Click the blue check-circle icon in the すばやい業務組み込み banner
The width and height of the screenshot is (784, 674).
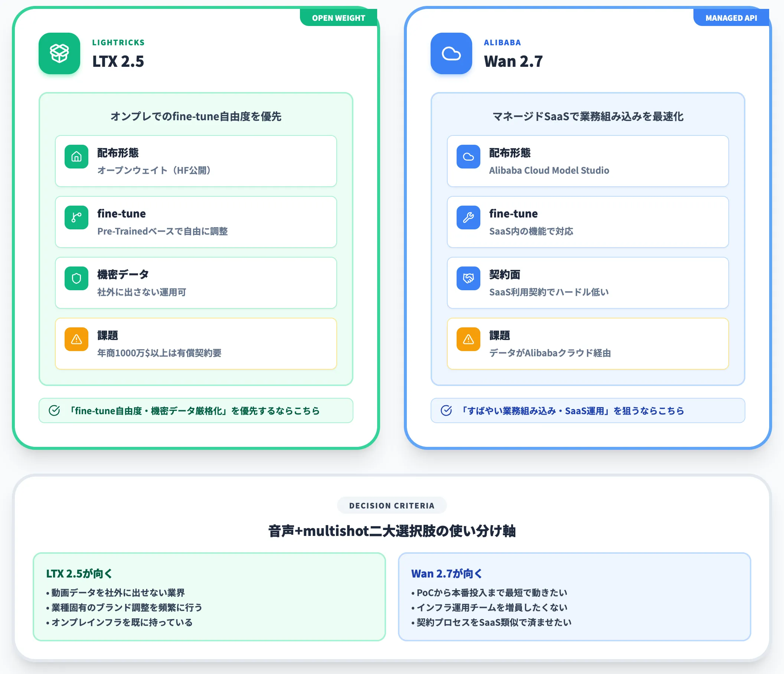[x=447, y=410]
